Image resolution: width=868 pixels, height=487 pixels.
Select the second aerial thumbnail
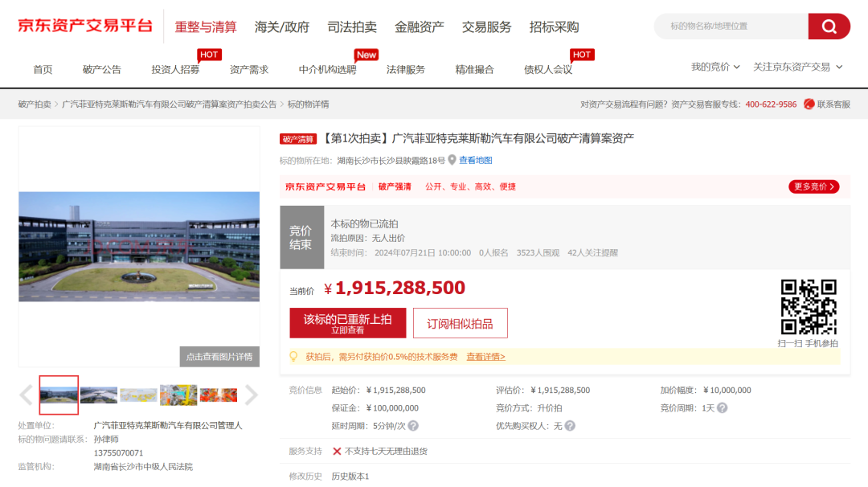pos(99,395)
